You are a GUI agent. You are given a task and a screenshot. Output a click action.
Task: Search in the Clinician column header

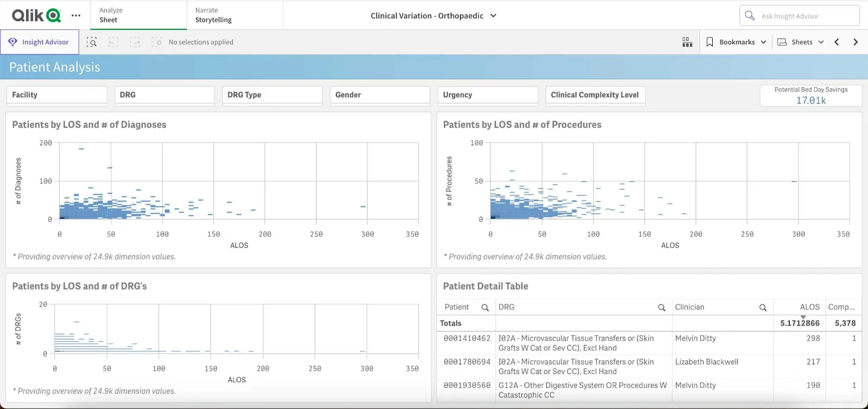[763, 308]
